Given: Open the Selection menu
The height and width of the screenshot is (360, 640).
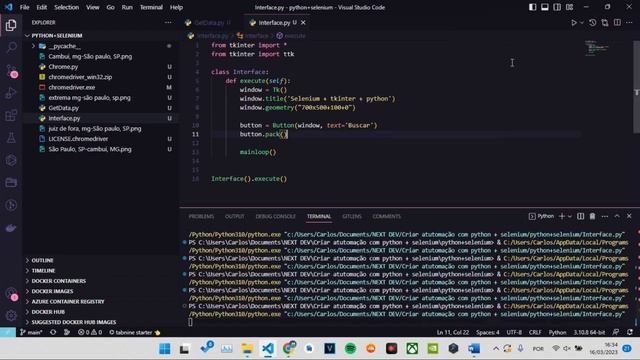Looking at the screenshot, I should click(67, 7).
